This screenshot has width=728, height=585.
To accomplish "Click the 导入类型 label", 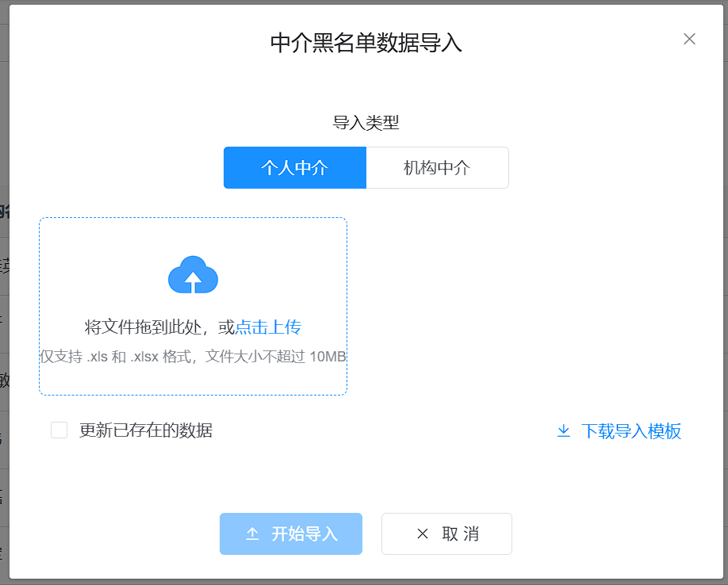I will coord(366,123).
